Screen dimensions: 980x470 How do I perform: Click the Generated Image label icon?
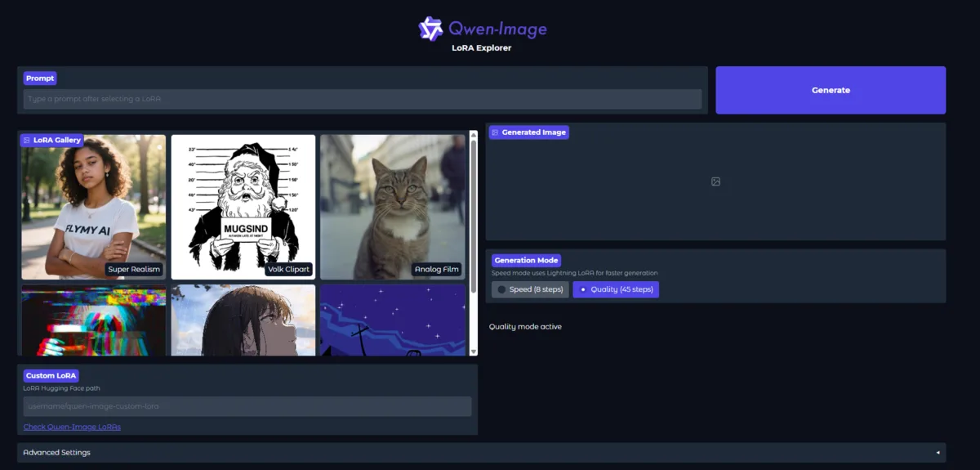click(x=495, y=132)
